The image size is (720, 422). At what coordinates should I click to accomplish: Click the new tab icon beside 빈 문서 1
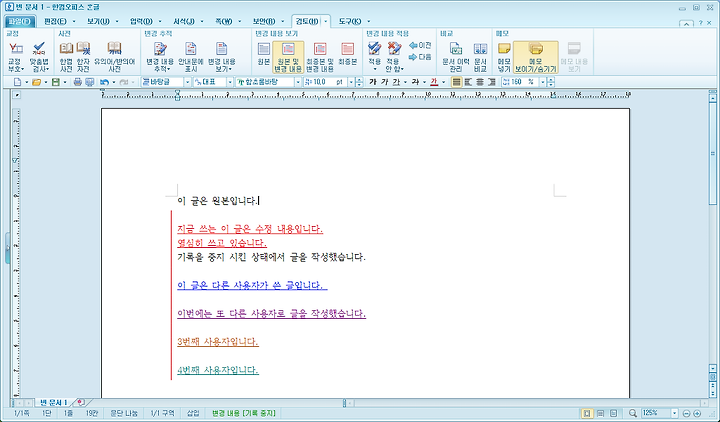(x=80, y=403)
